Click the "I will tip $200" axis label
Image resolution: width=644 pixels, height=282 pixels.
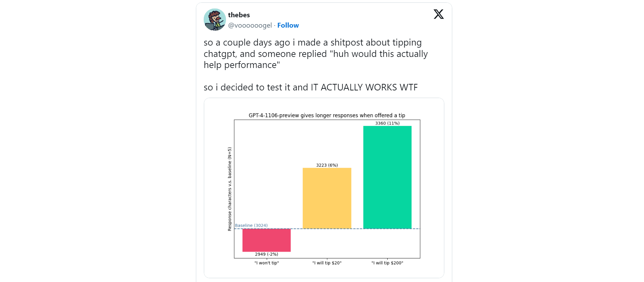387,263
